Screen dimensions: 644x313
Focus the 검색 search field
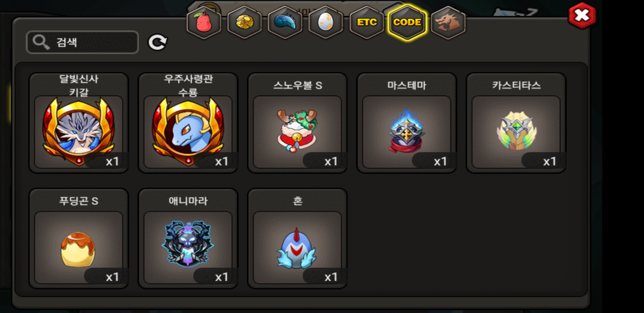[x=82, y=42]
